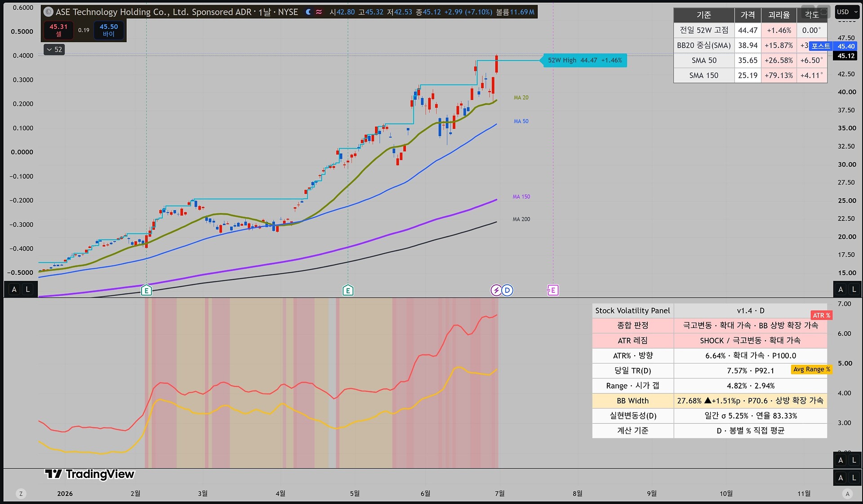
Task: Click the Stock Volatility Panel title cell
Action: point(633,310)
